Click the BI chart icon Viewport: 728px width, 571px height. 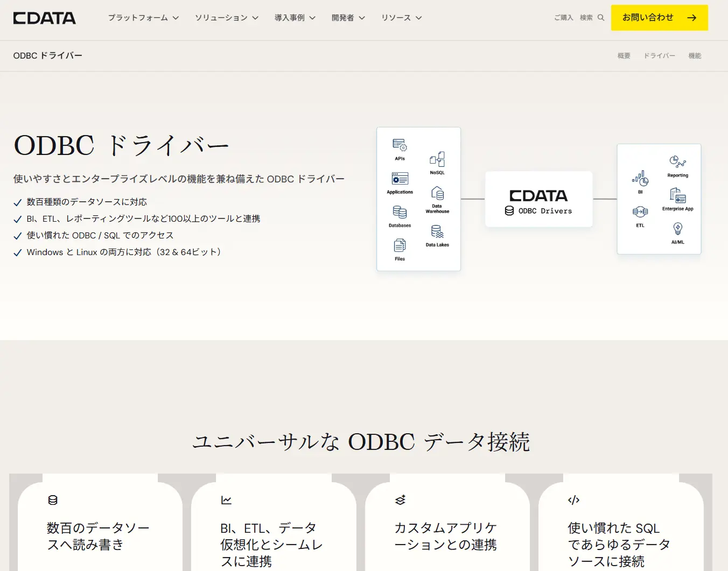640,178
